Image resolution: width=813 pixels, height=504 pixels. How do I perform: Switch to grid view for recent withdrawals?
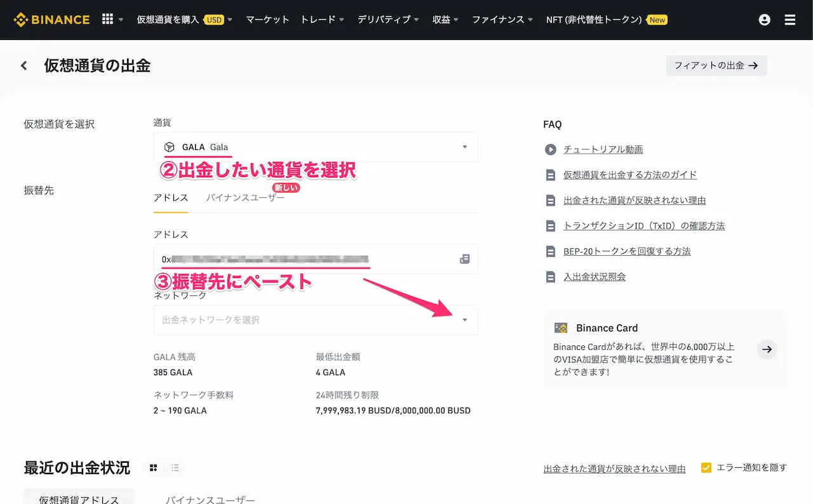pos(153,468)
